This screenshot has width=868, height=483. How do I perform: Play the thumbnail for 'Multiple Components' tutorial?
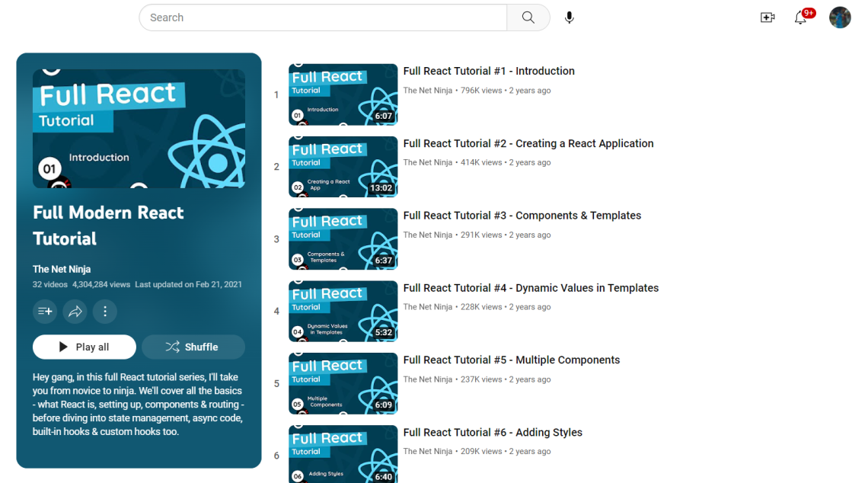click(343, 383)
